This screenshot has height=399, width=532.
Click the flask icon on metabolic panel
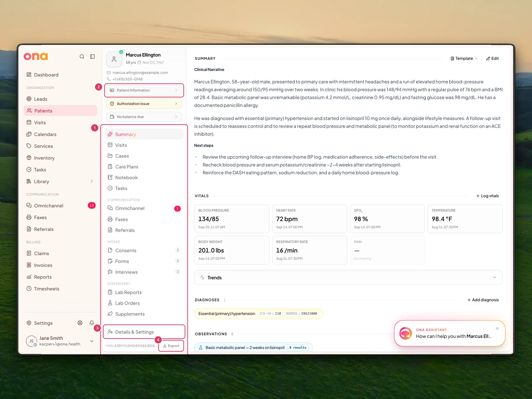tap(200, 347)
